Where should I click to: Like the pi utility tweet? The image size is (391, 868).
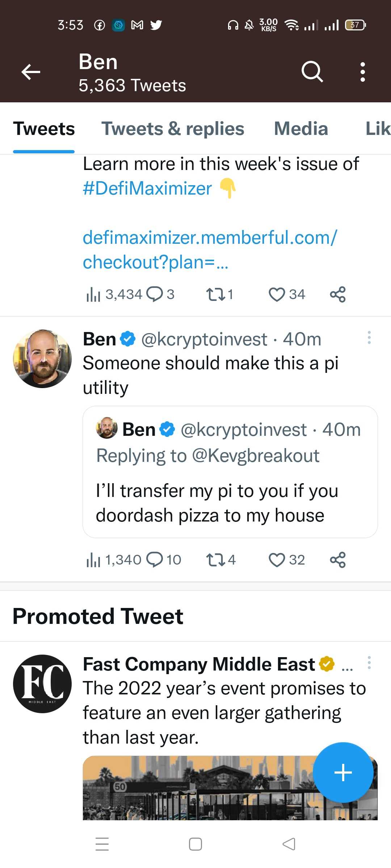point(277,560)
